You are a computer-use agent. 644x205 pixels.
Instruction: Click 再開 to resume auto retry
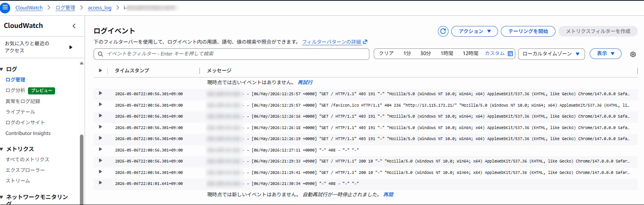click(x=388, y=194)
